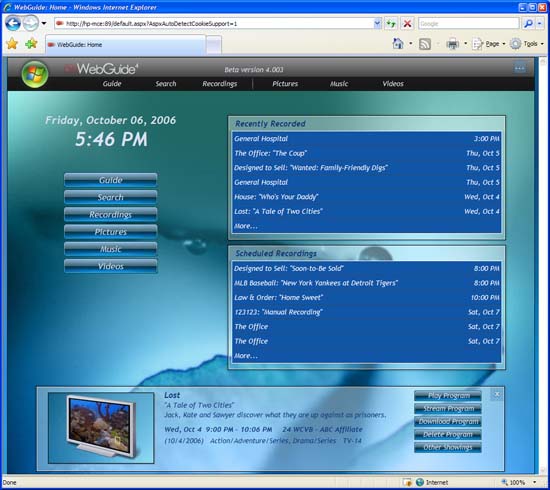Open Favorites Center star icon
550x490 pixels.
pos(12,44)
